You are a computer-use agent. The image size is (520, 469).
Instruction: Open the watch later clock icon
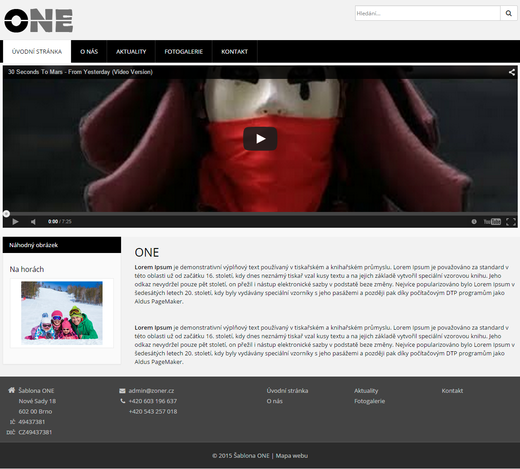point(474,222)
